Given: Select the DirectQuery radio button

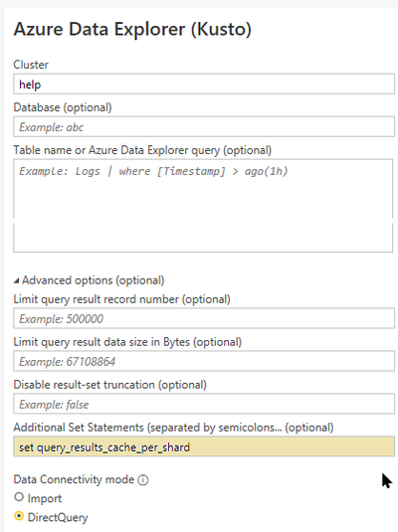Looking at the screenshot, I should click(19, 516).
